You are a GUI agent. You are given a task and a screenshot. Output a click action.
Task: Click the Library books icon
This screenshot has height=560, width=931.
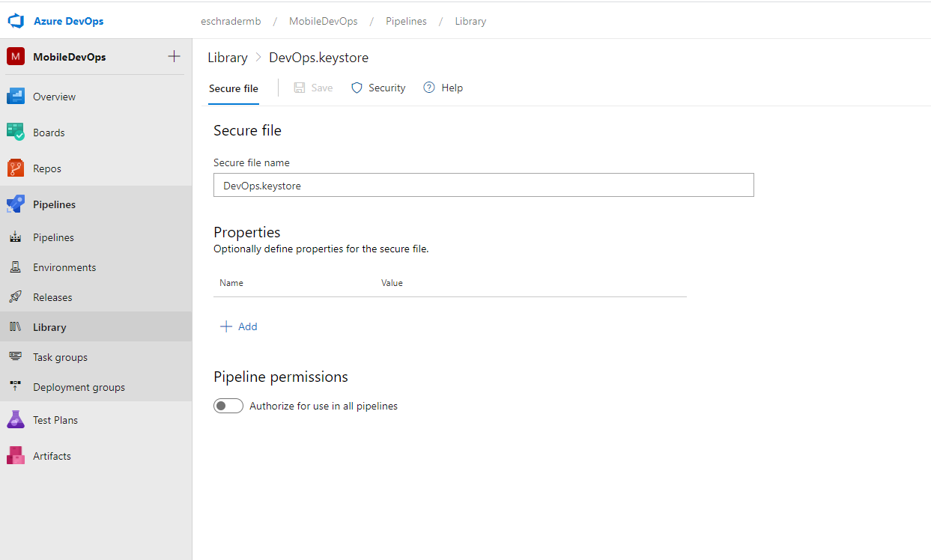point(15,327)
